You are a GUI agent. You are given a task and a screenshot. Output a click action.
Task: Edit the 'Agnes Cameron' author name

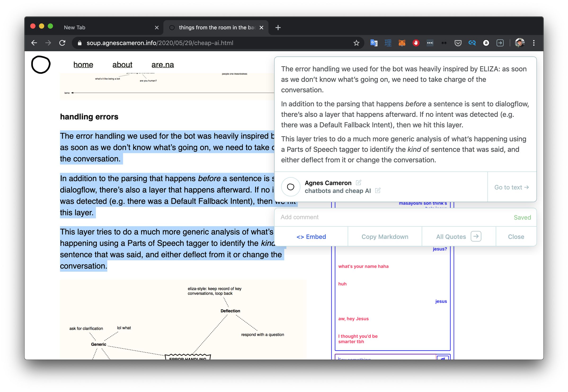click(x=359, y=183)
